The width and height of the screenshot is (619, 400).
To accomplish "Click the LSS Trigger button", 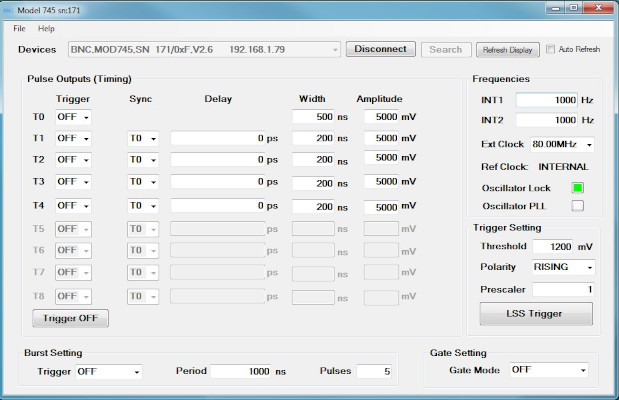I will [536, 314].
